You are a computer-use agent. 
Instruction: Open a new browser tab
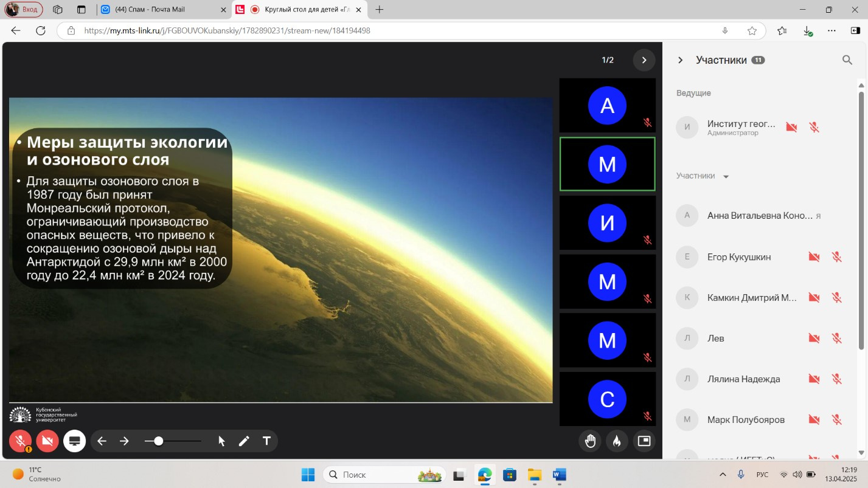coord(380,10)
